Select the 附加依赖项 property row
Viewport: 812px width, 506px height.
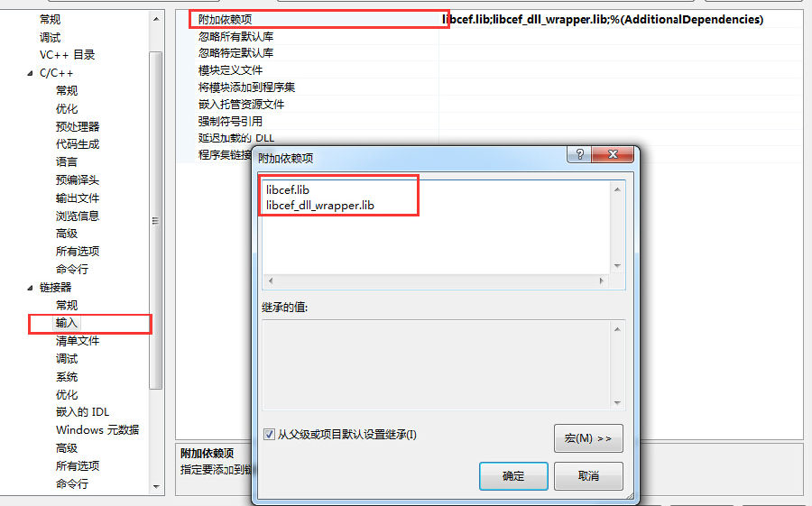pos(489,20)
